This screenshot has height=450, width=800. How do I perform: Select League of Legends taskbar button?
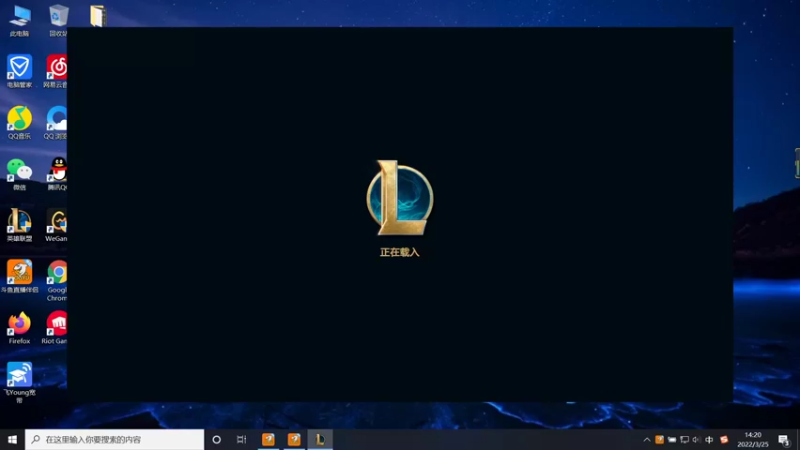(x=320, y=439)
